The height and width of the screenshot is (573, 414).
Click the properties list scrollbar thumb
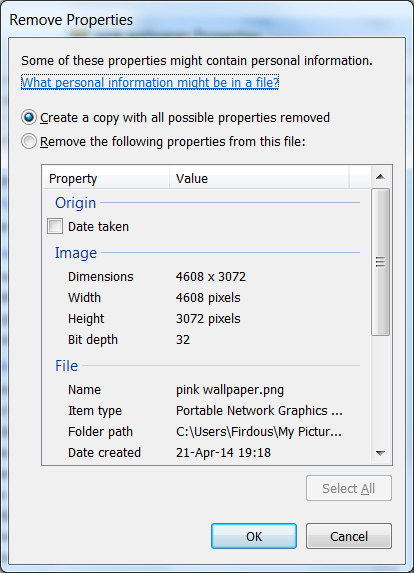click(x=380, y=262)
